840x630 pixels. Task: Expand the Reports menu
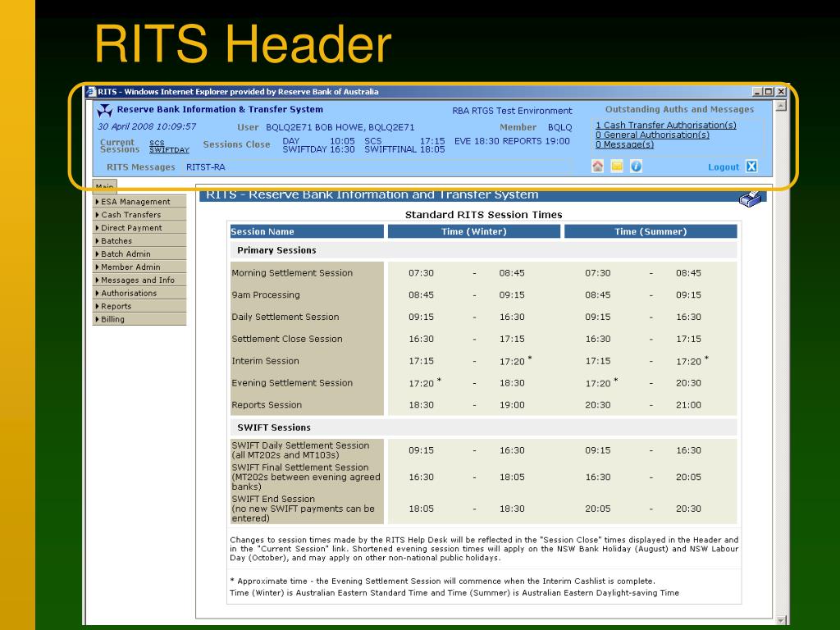pos(139,307)
